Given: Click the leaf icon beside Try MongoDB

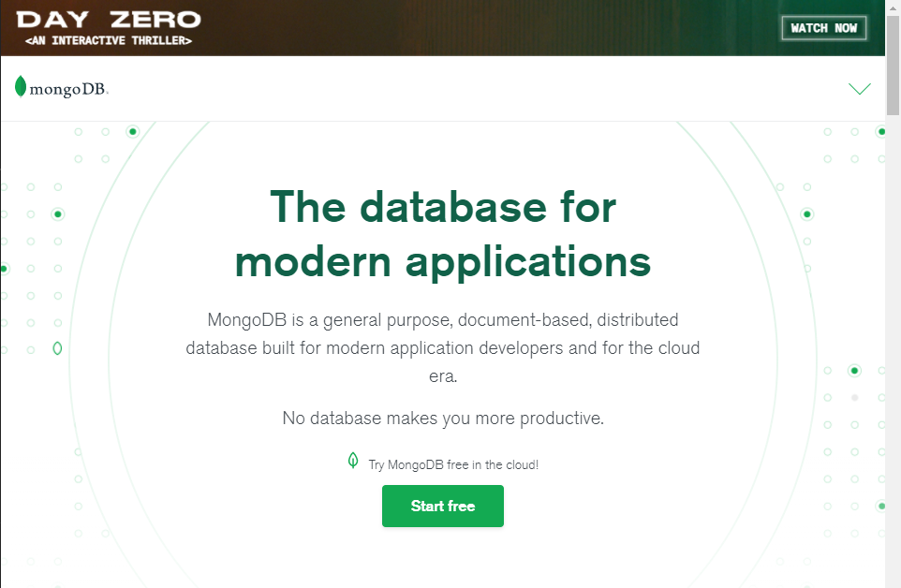Looking at the screenshot, I should 353,461.
